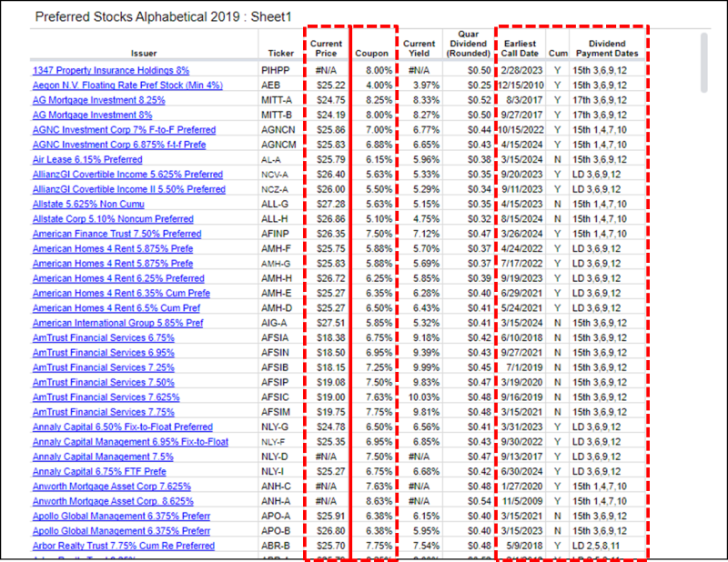Open AllianzGI Covertible Income II 5.50% Preferred link
This screenshot has height=562, width=728.
[129, 189]
